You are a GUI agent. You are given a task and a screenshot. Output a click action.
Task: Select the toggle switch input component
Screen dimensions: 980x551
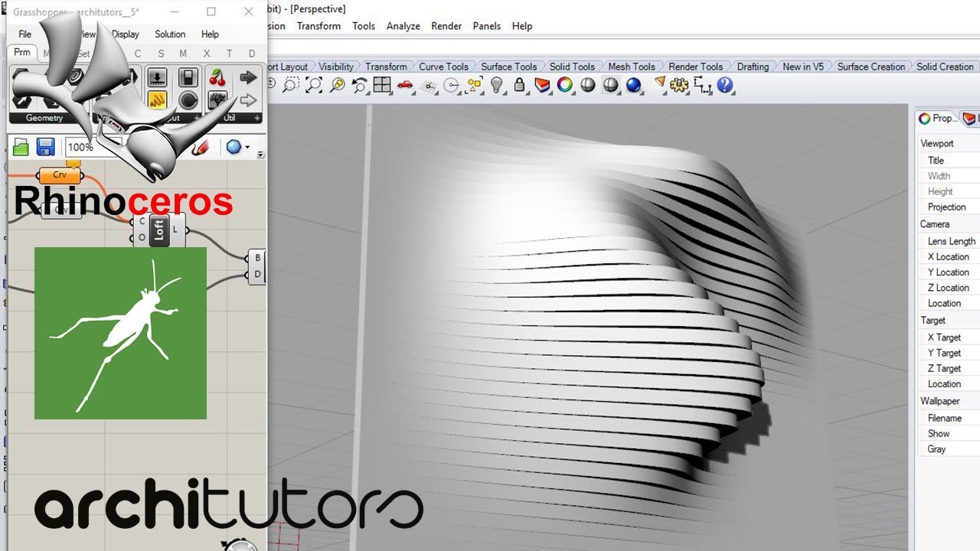[x=188, y=77]
